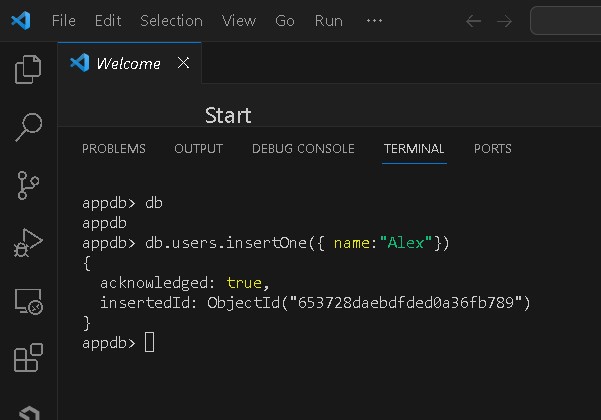Open the Explorer view in activity bar
The width and height of the screenshot is (601, 420).
coord(28,69)
